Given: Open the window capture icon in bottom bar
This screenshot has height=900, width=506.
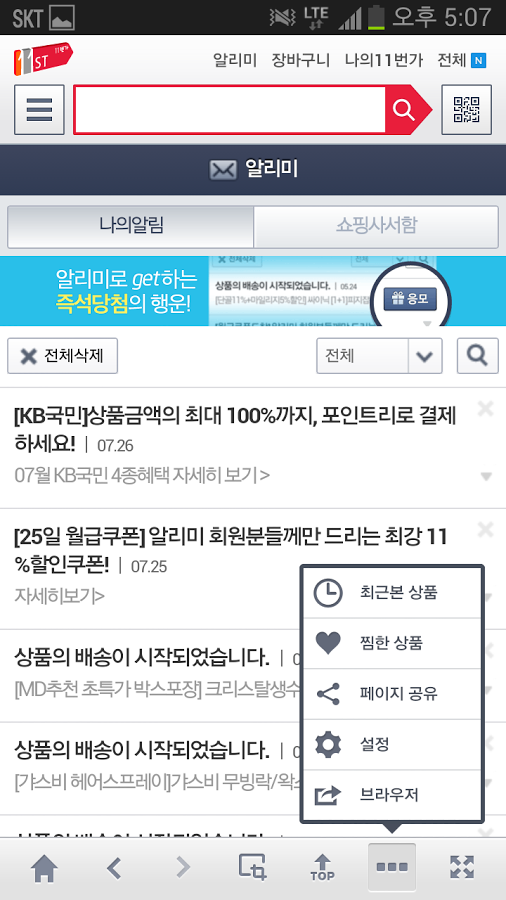Looking at the screenshot, I should (x=252, y=867).
